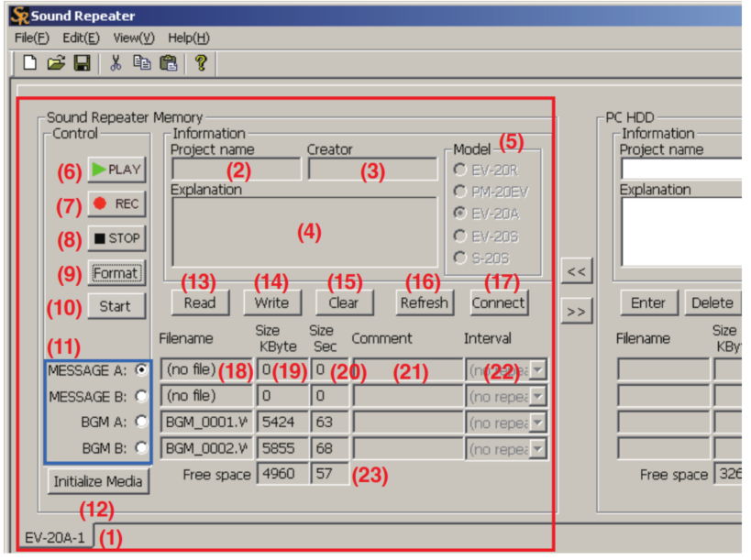Click the 5424 KByte size value
This screenshot has width=751, height=560.
tap(282, 423)
